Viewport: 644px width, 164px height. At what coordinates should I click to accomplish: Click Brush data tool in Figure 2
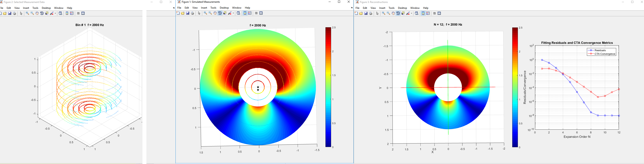pos(52,13)
